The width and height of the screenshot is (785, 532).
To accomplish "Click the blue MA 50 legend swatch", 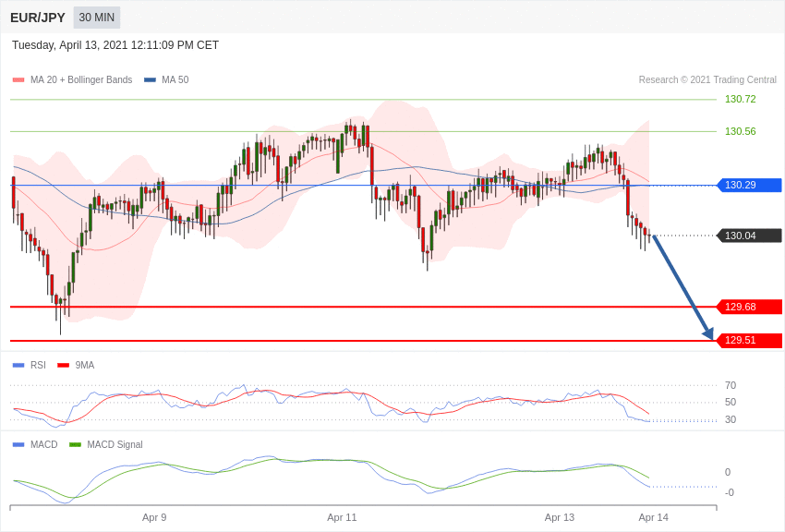I will [150, 80].
